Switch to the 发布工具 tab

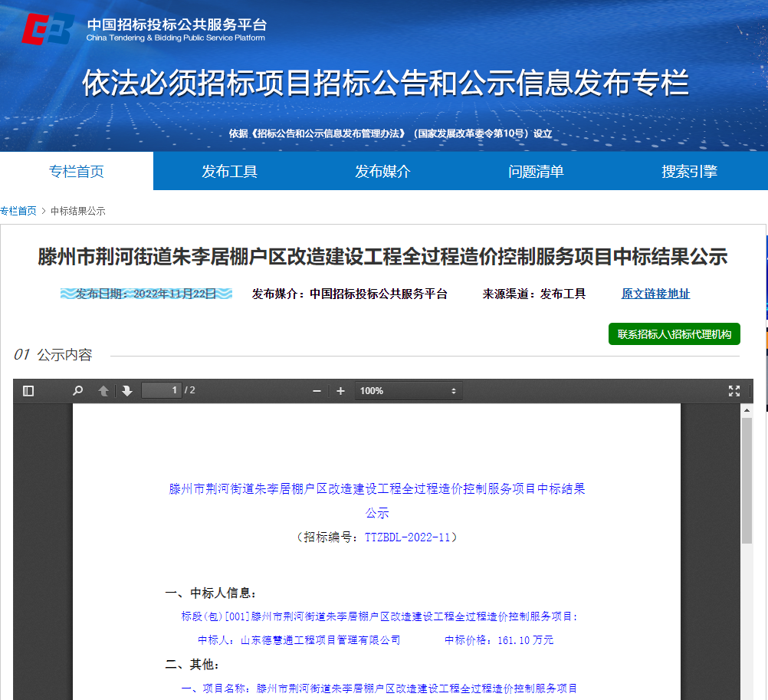coord(228,170)
